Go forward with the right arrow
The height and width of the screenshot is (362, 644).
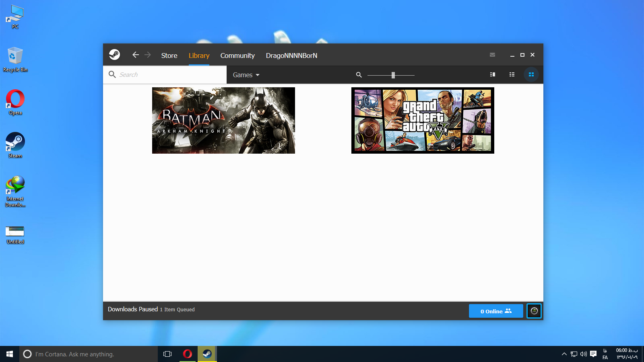pyautogui.click(x=148, y=55)
